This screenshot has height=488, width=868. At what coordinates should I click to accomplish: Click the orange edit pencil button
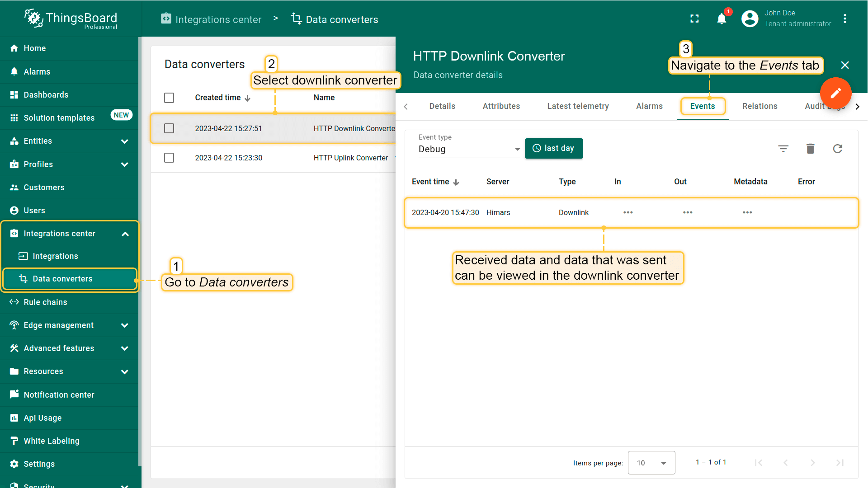coord(835,93)
